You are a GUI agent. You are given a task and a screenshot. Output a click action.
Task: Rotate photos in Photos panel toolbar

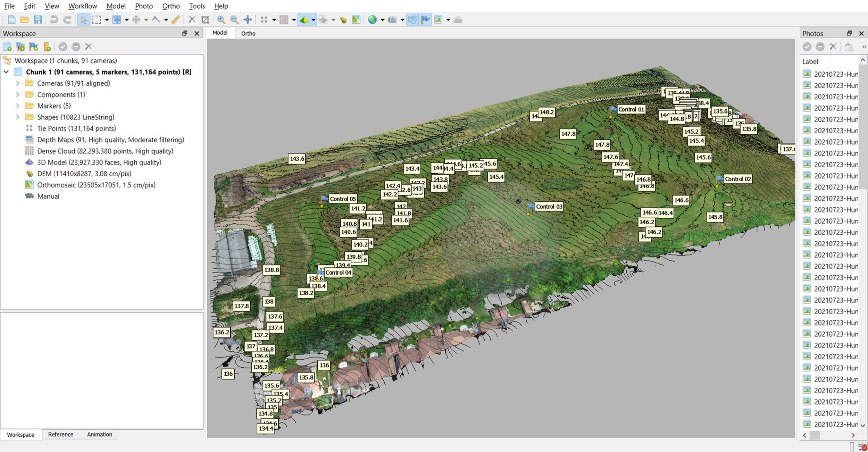tap(849, 47)
